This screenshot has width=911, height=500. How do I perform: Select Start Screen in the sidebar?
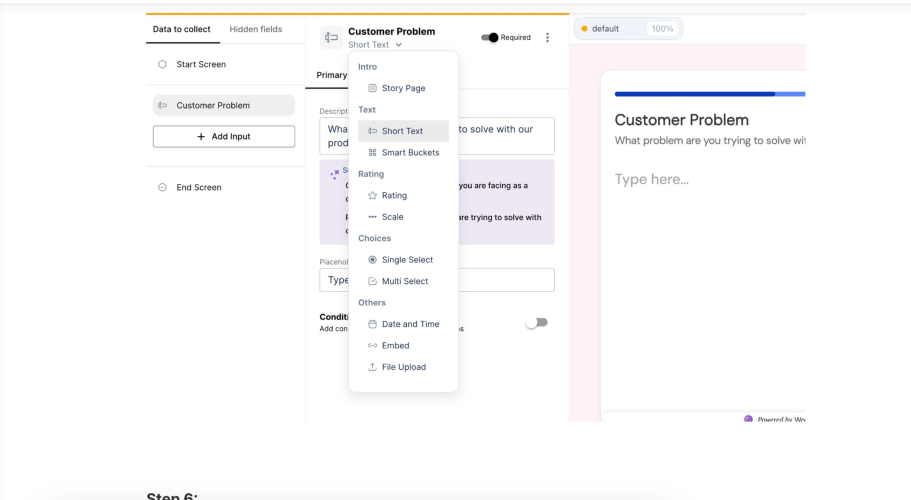[201, 64]
